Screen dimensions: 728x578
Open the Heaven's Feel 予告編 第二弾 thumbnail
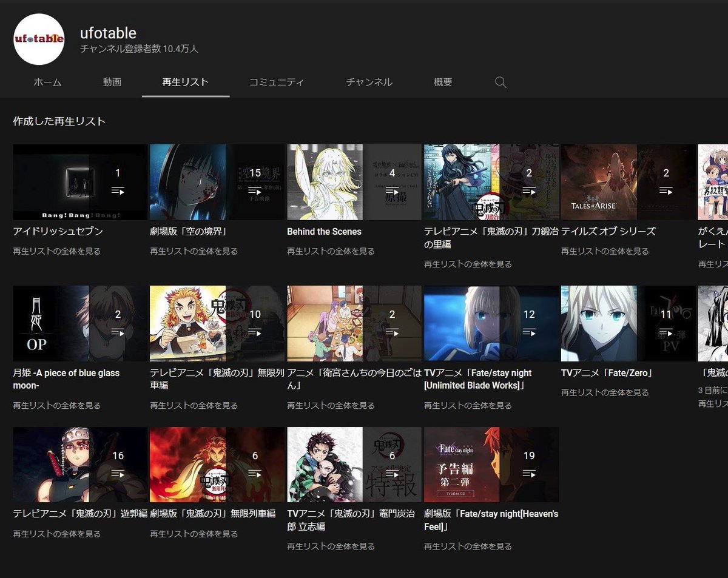[x=491, y=465]
